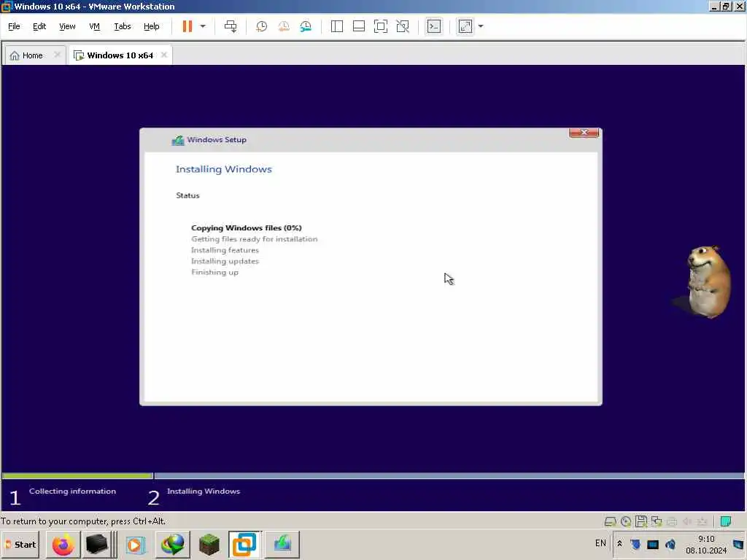This screenshot has height=560, width=747.
Task: Show hidden tray icons
Action: pyautogui.click(x=620, y=543)
